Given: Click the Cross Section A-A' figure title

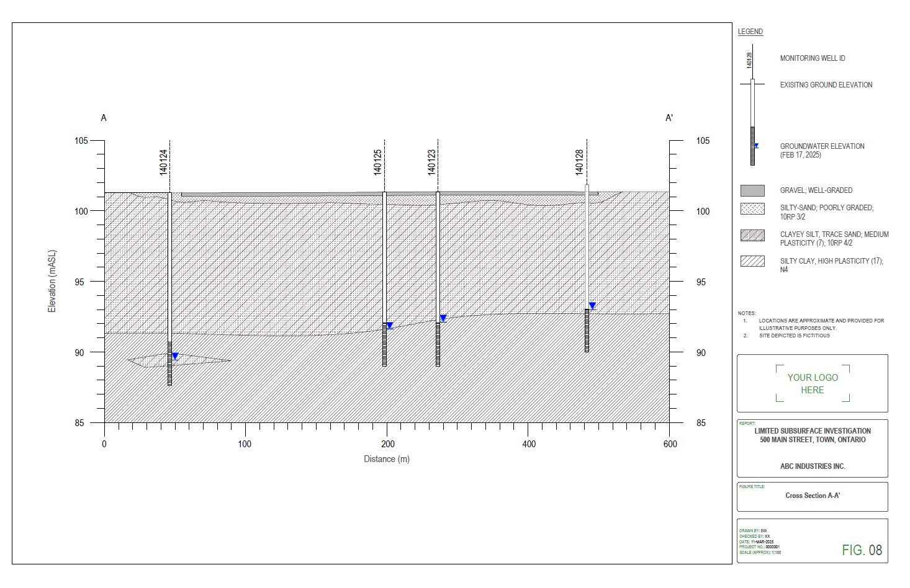Looking at the screenshot, I should 812,496.
